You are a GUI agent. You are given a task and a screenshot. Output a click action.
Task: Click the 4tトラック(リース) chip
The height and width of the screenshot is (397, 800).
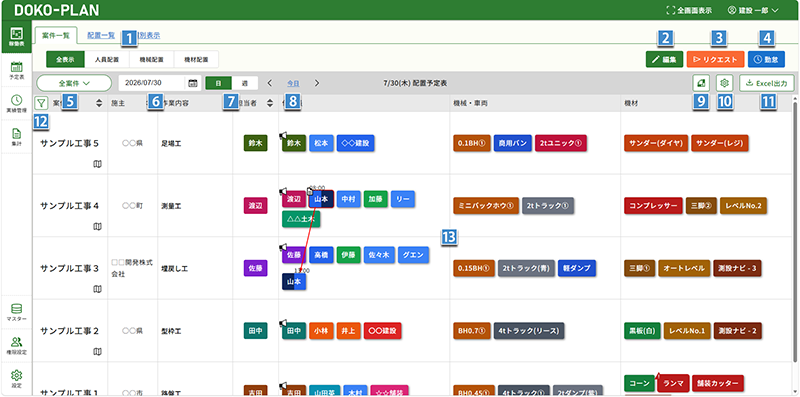(x=529, y=331)
